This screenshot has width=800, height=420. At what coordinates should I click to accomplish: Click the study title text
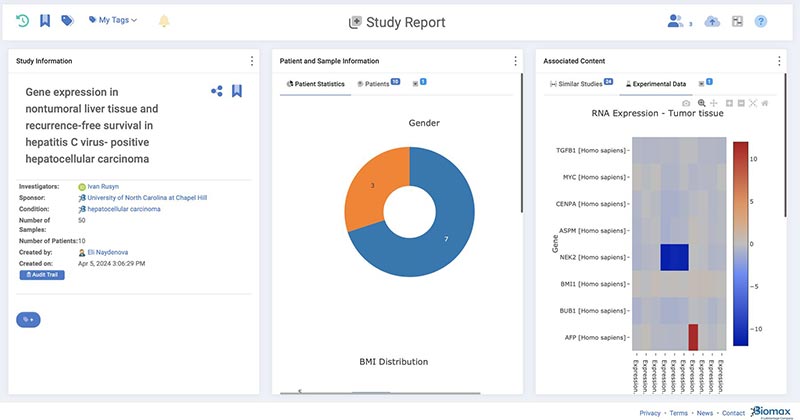click(x=92, y=126)
